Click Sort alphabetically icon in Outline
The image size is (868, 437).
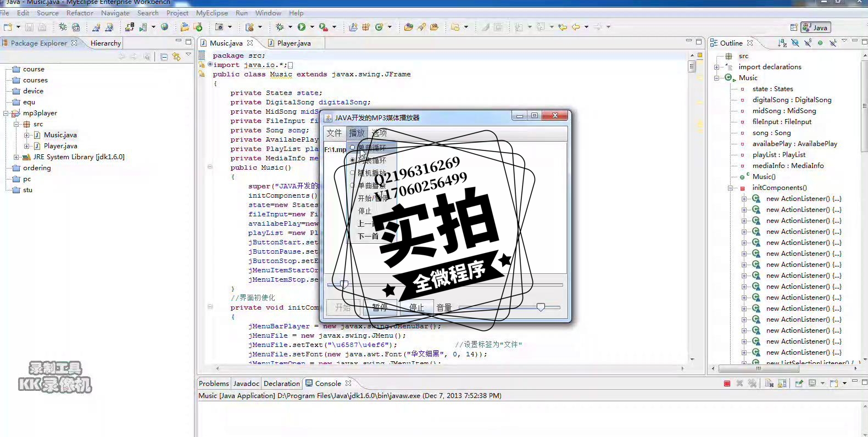click(782, 43)
